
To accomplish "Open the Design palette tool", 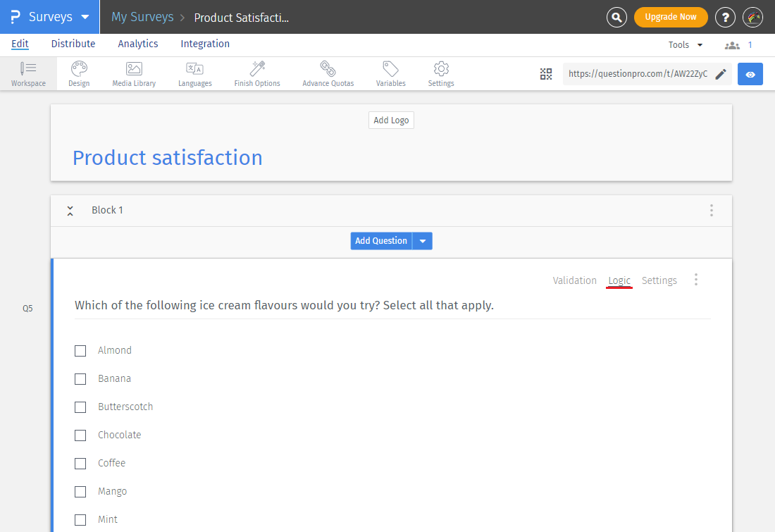I will (x=79, y=74).
